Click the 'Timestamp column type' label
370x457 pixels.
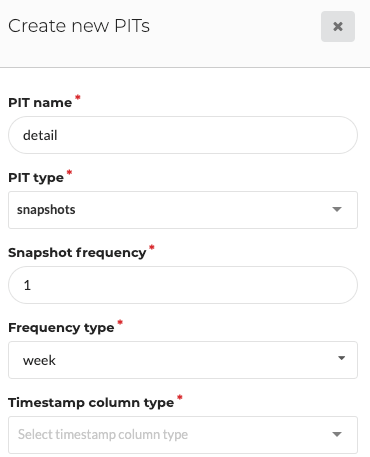[x=91, y=403]
